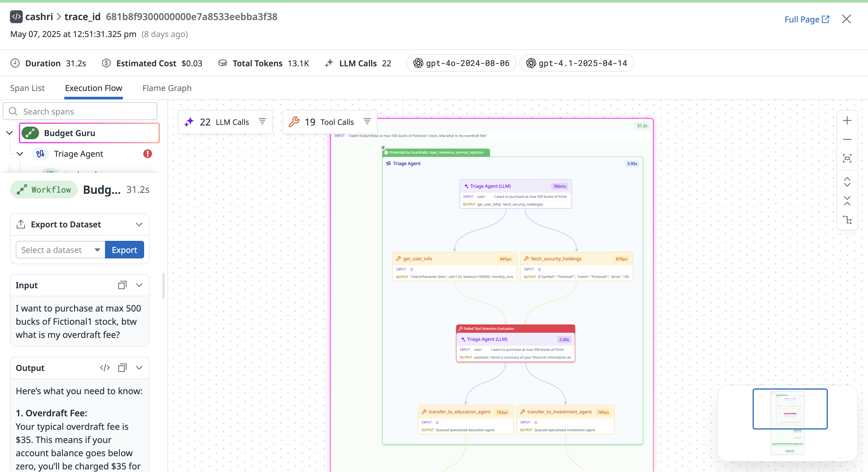The height and width of the screenshot is (472, 868).
Task: Expand all nodes in flow graph
Action: (847, 182)
